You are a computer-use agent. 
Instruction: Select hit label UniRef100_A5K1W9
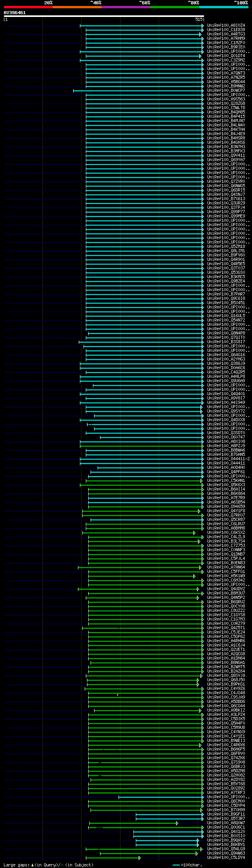coord(226,576)
